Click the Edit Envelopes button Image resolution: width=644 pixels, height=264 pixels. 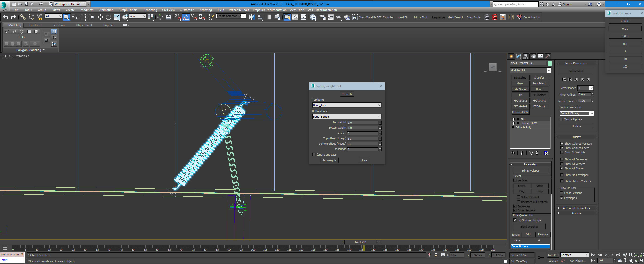pyautogui.click(x=530, y=171)
